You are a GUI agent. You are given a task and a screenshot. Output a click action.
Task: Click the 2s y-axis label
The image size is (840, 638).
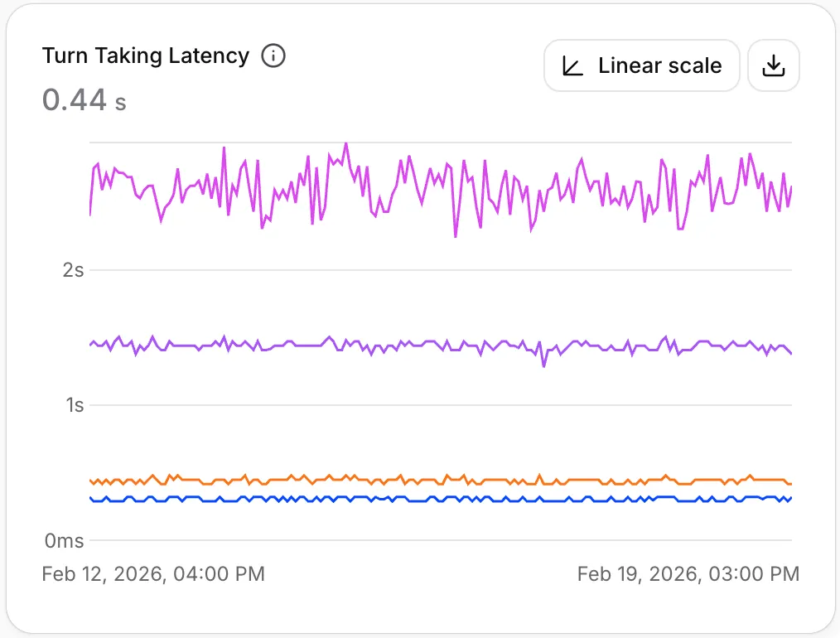(x=74, y=270)
